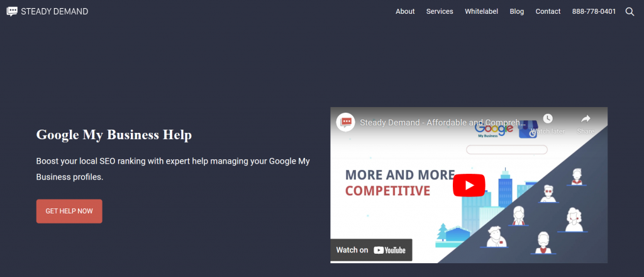Open the About menu item
Image resolution: width=644 pixels, height=277 pixels.
405,11
